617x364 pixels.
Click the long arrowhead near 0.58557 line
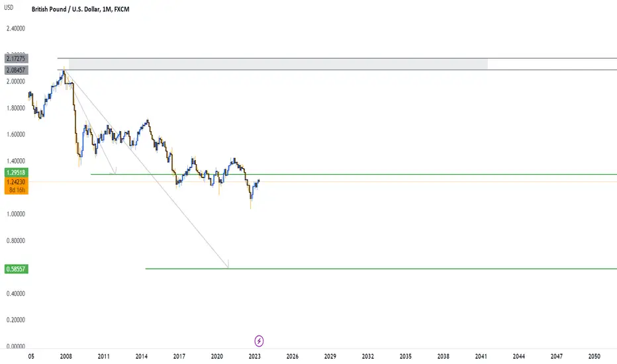228,265
